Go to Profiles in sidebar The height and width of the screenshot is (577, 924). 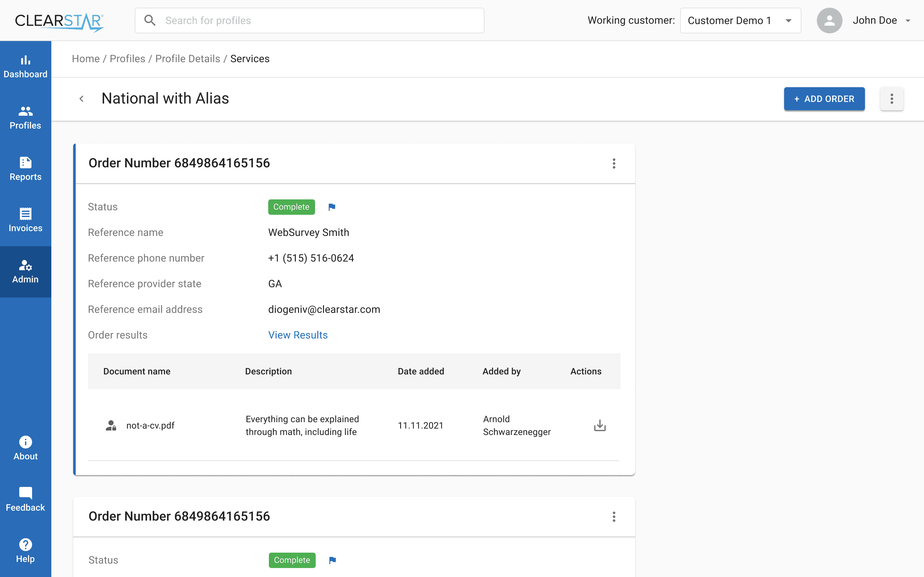coord(25,118)
